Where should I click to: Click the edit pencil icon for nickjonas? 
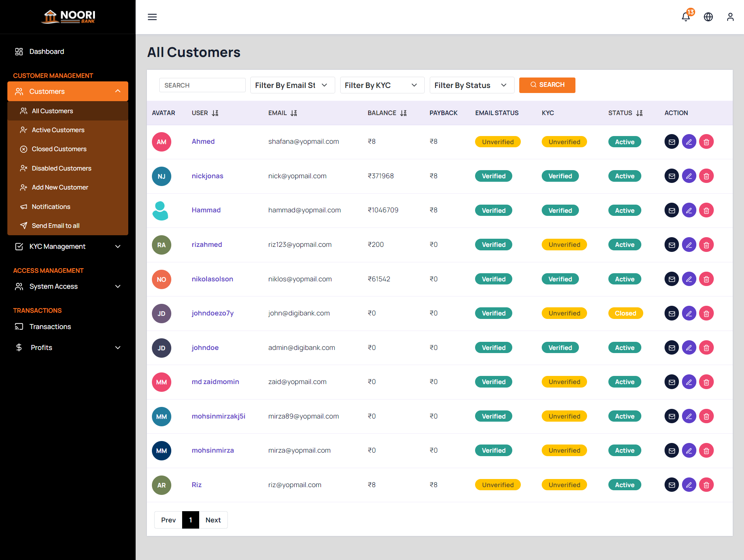689,176
